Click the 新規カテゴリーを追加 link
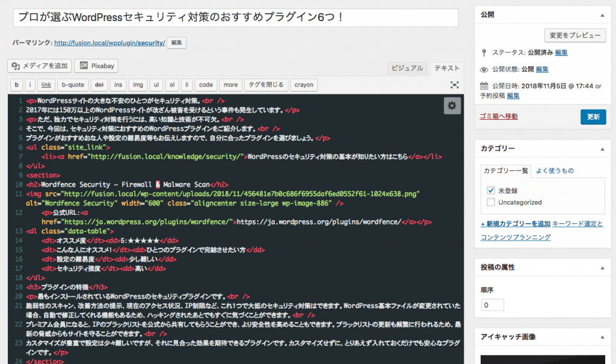The image size is (616, 364). 516,224
